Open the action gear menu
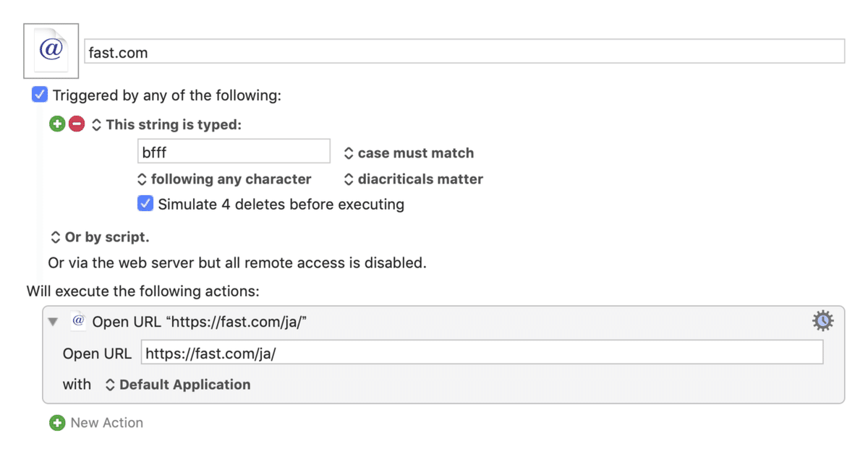868x454 pixels. point(822,321)
